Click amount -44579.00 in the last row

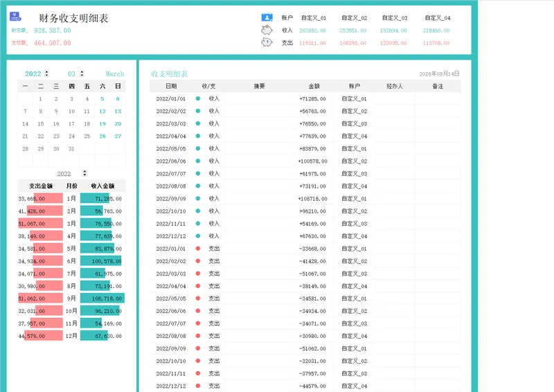tap(313, 386)
